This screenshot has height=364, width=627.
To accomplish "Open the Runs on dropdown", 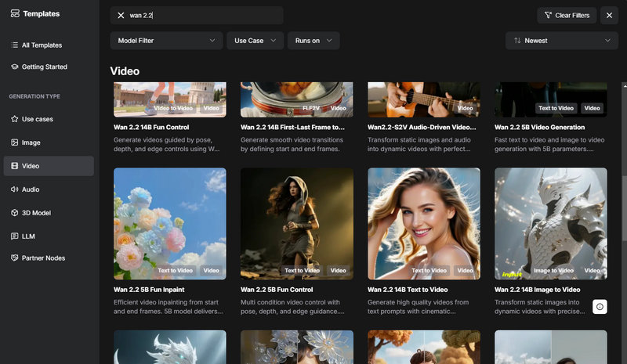I will 313,41.
